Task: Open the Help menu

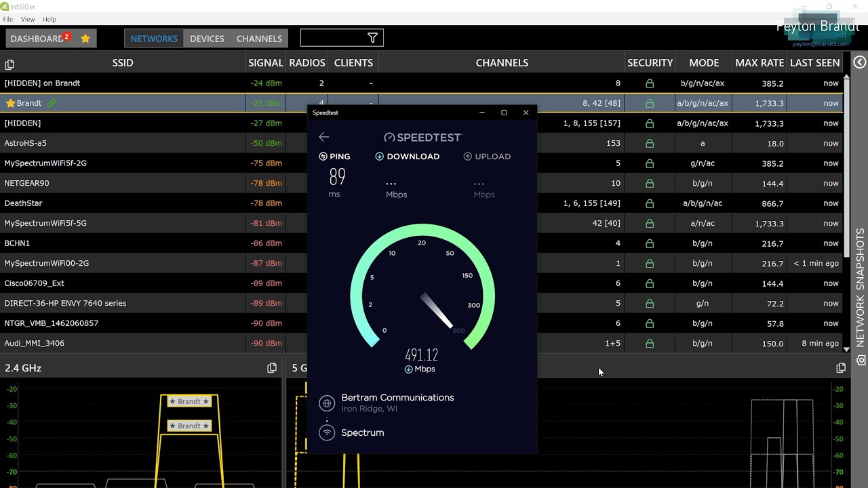Action: point(50,19)
